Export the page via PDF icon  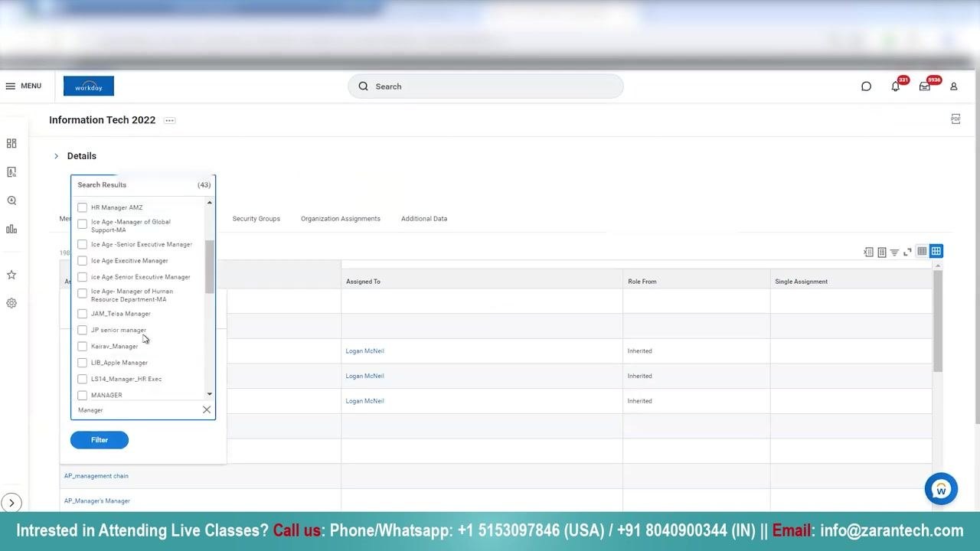[x=955, y=119]
